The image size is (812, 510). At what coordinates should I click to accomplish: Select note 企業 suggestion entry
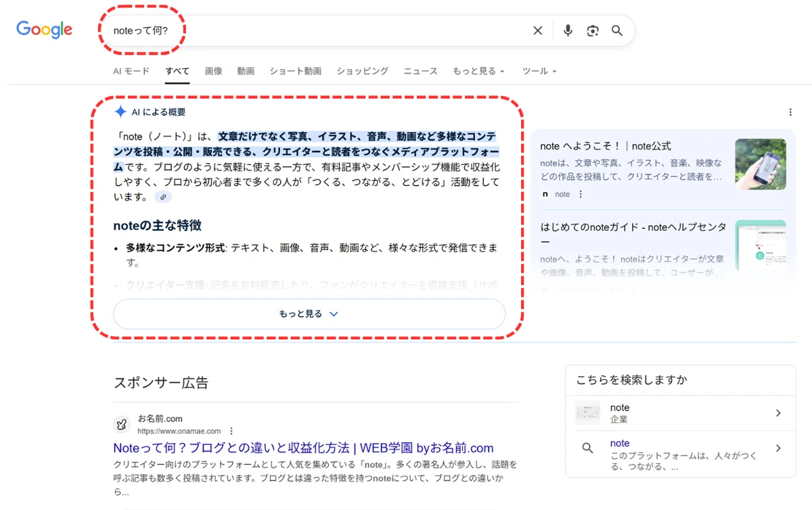pos(681,413)
